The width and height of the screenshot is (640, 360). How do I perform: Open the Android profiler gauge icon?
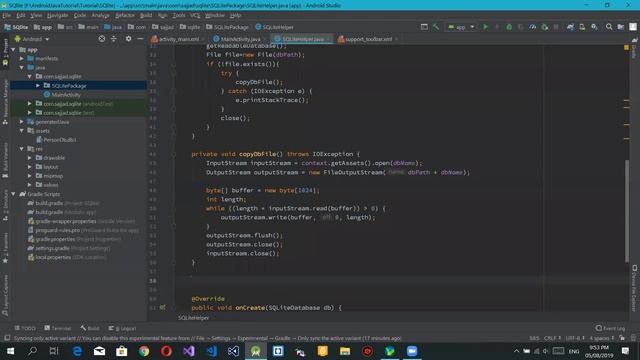[532, 27]
